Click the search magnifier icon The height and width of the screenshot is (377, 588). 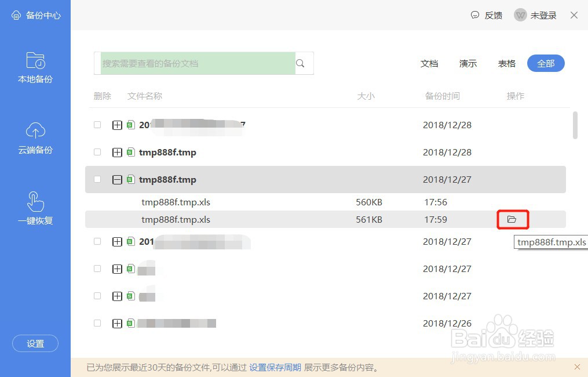click(x=300, y=63)
